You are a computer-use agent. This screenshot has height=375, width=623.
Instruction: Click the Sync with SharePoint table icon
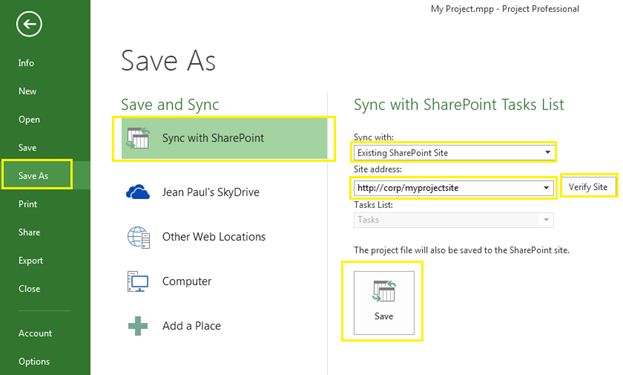[x=138, y=138]
